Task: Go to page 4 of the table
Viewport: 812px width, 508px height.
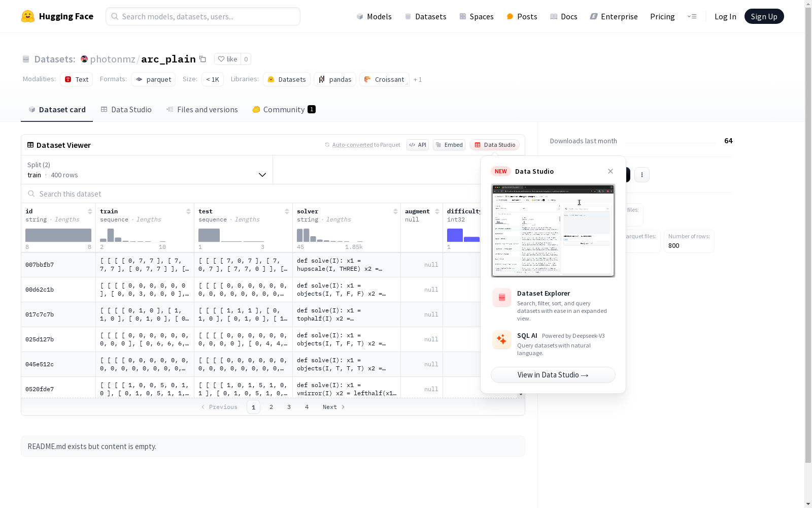Action: [307, 407]
